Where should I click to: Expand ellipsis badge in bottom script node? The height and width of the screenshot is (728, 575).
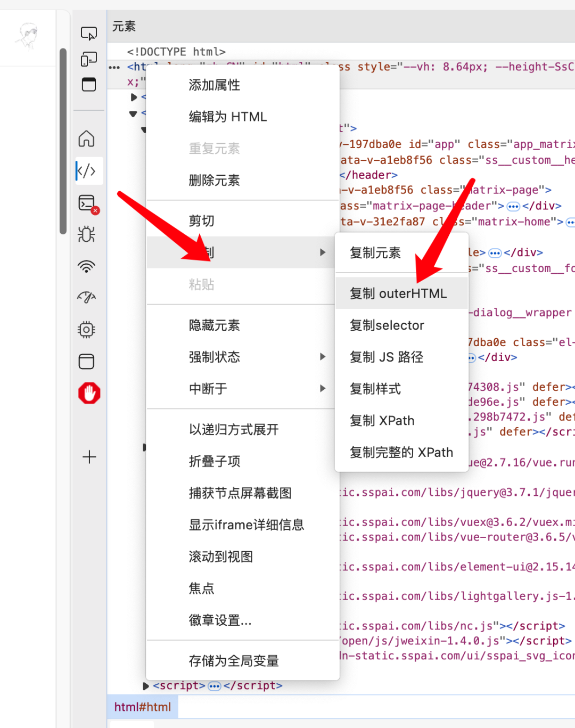215,686
